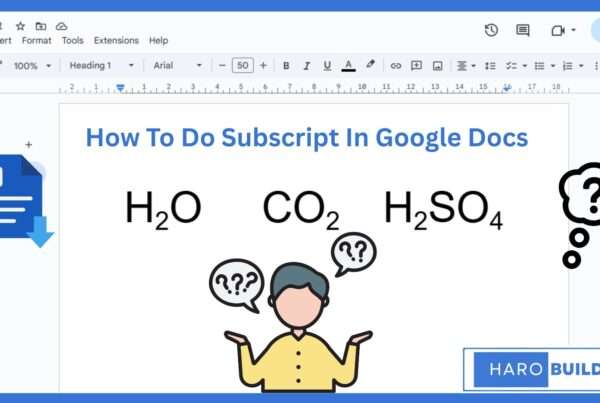Star the document with the star icon

coord(20,26)
